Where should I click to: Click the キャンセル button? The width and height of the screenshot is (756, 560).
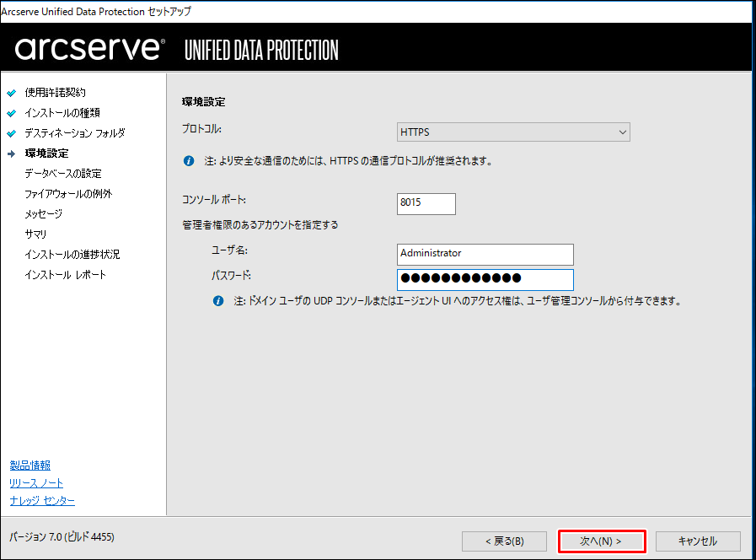point(698,541)
